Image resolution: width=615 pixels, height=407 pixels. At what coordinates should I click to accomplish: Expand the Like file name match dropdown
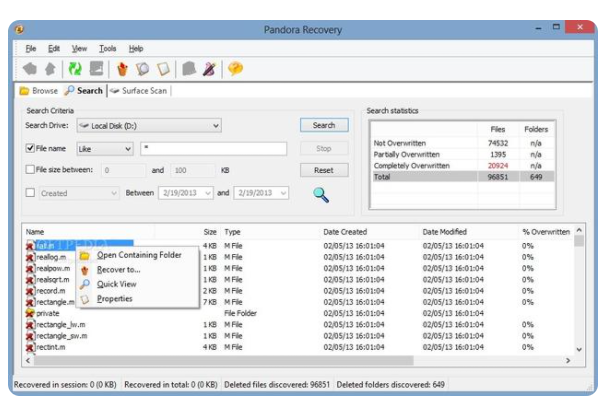click(x=127, y=148)
